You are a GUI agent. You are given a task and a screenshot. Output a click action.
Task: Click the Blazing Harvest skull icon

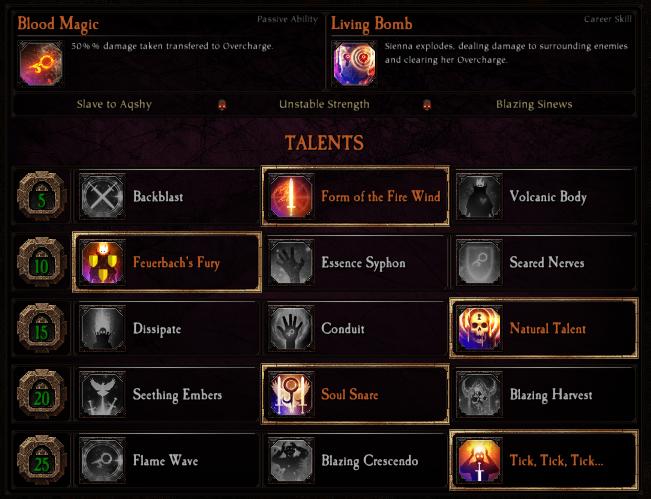pyautogui.click(x=479, y=394)
